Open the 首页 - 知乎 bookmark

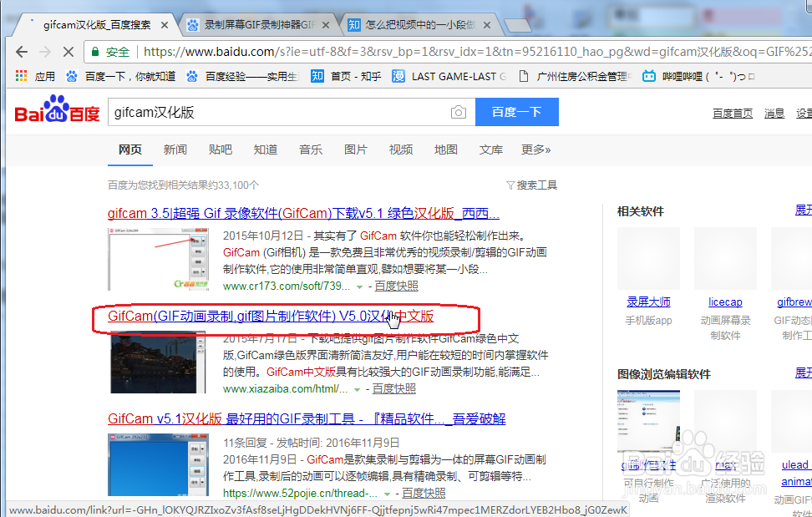pyautogui.click(x=346, y=77)
